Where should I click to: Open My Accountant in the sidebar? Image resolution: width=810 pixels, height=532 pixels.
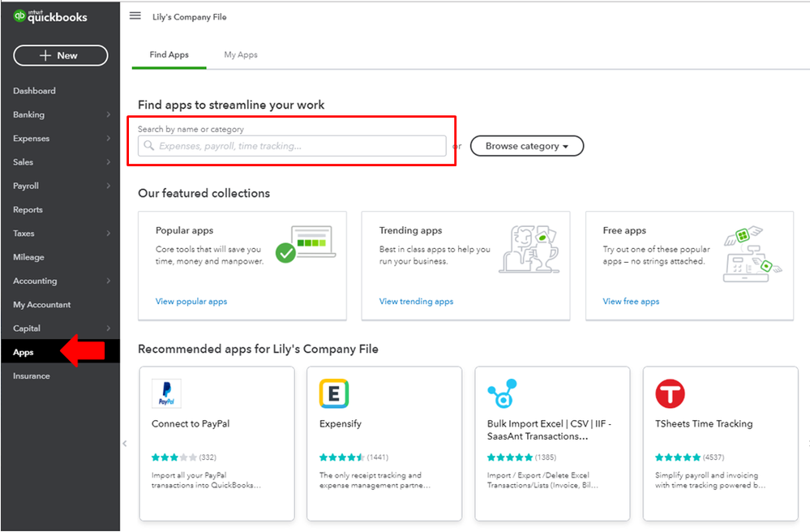pyautogui.click(x=42, y=305)
